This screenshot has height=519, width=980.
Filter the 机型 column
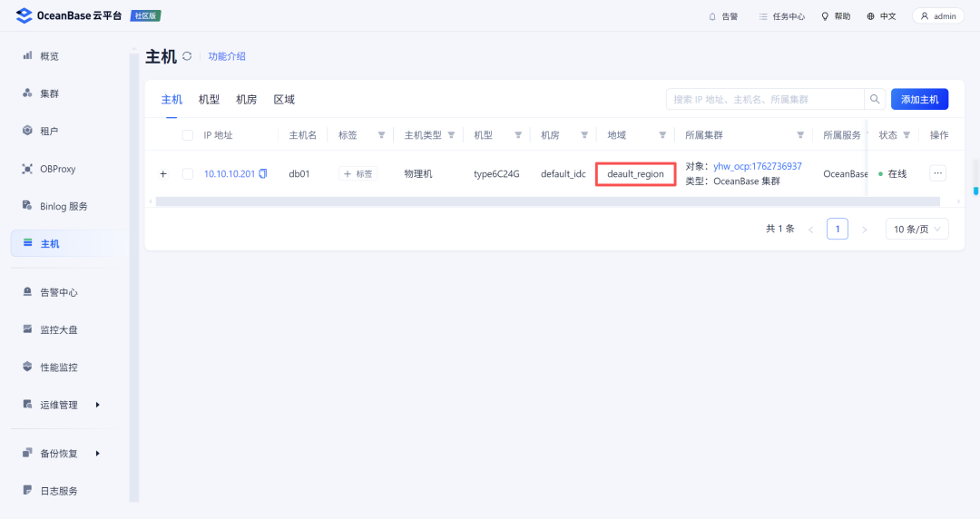tap(518, 135)
